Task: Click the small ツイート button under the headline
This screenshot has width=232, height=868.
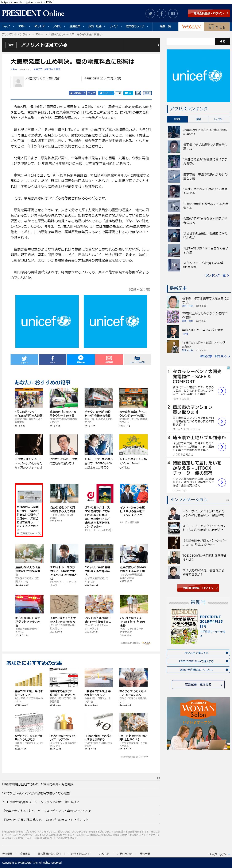Action: coord(106,93)
